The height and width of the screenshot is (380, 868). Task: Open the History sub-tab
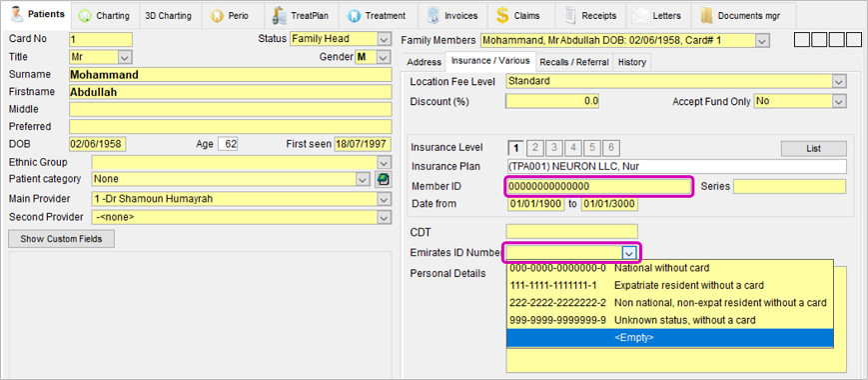[632, 62]
